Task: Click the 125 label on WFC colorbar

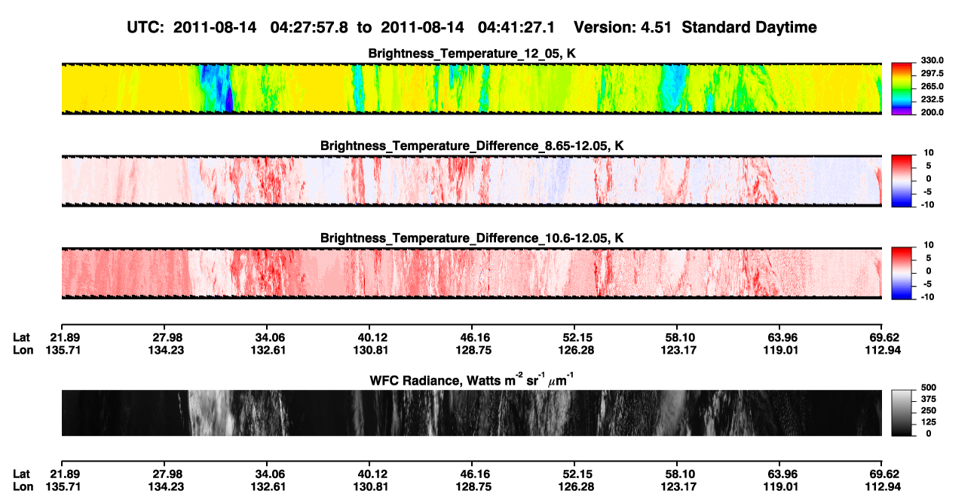Action: [929, 422]
